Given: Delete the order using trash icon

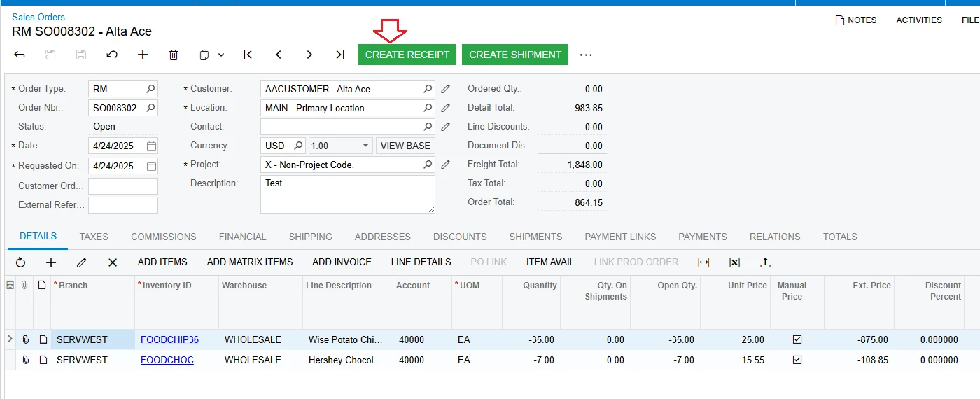Looking at the screenshot, I should tap(174, 55).
